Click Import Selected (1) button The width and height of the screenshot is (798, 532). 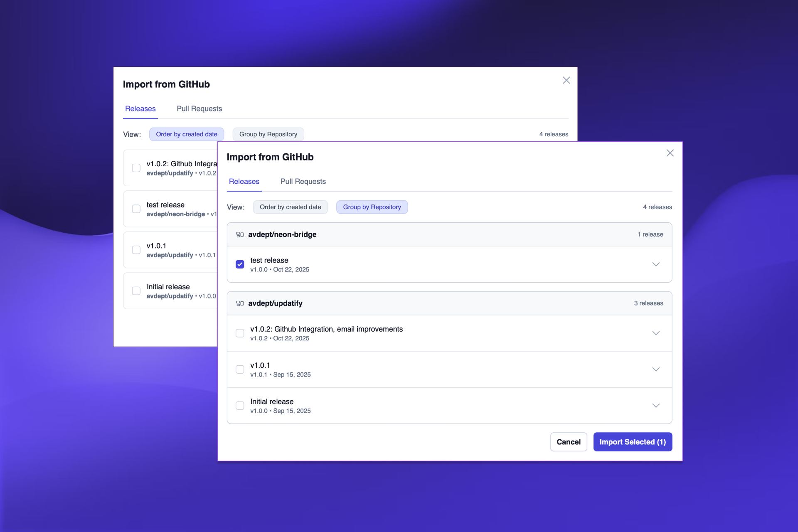pos(632,442)
